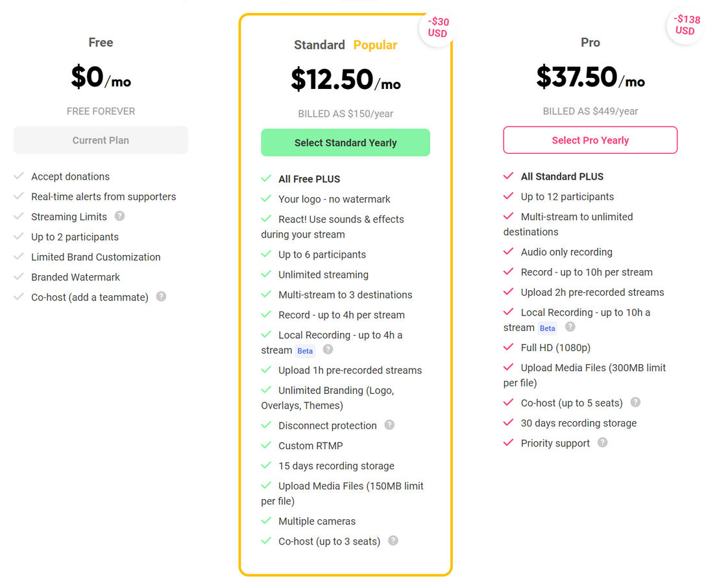Click the Beta tag in Standard plan
This screenshot has height=588, width=719.
[305, 351]
